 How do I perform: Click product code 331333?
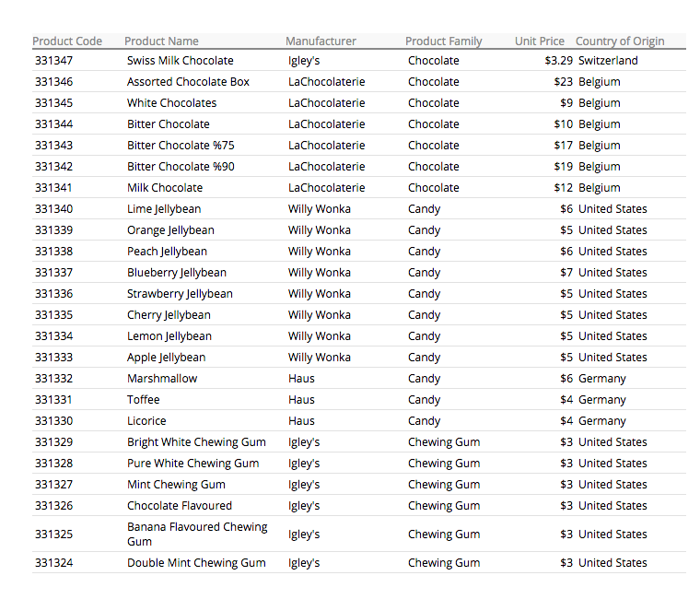[x=54, y=358]
